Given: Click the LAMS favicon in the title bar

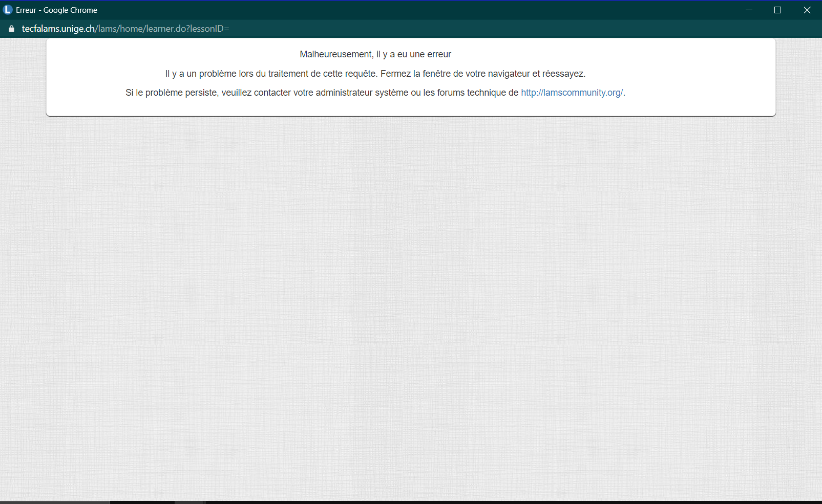Looking at the screenshot, I should click(x=8, y=10).
